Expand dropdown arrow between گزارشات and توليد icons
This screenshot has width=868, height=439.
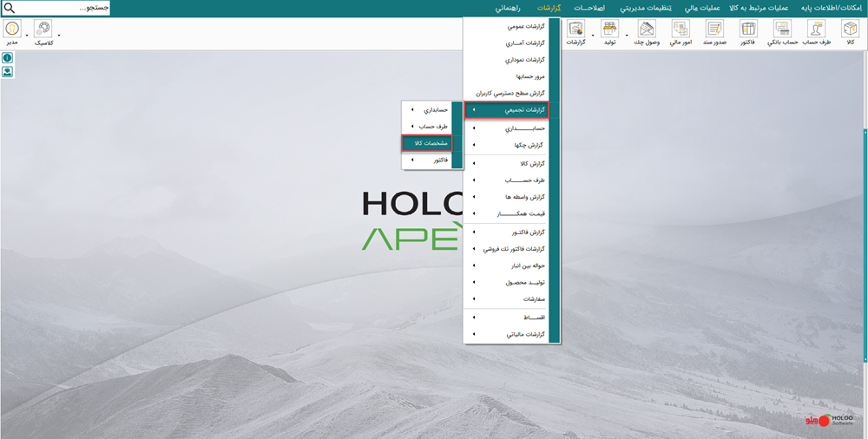(593, 35)
